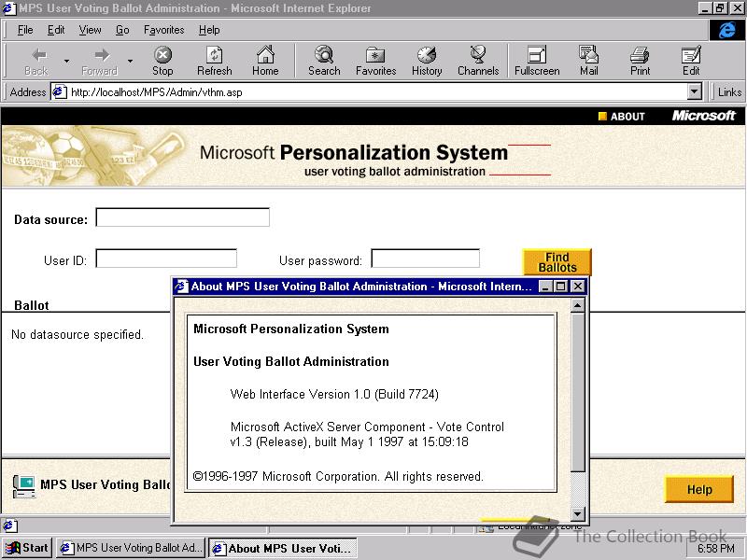Close the About MPS dialog window
747x560 pixels.
coord(577,287)
